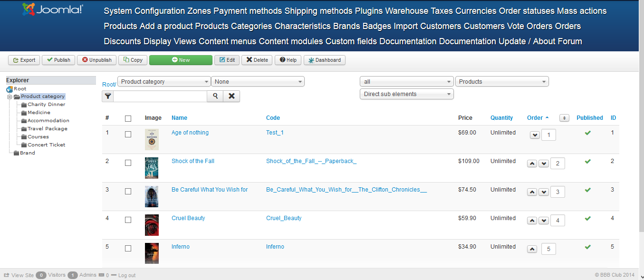Open the Characteristics menu item
Screen dimensions: 644x280
tap(302, 26)
